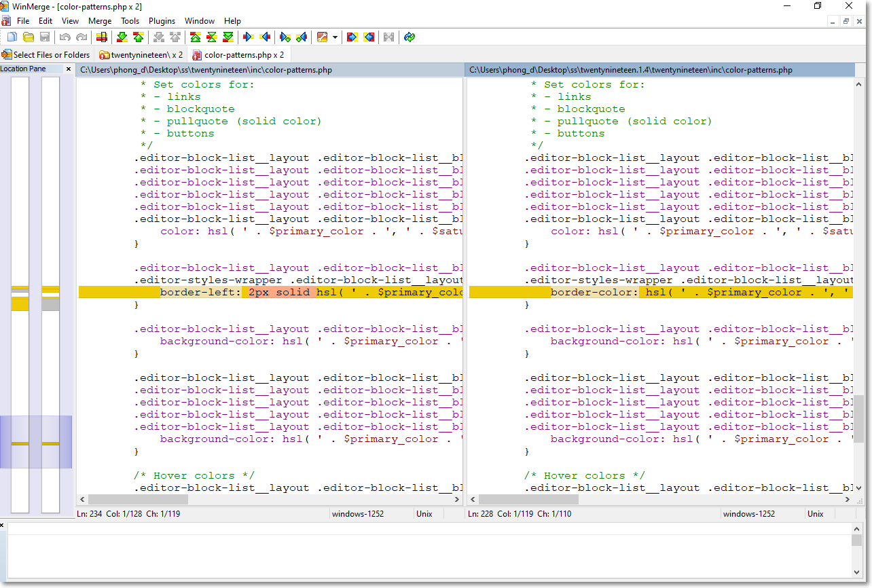Copy all differences to right icon
Viewport: 872px width, 588px height.
coord(352,37)
